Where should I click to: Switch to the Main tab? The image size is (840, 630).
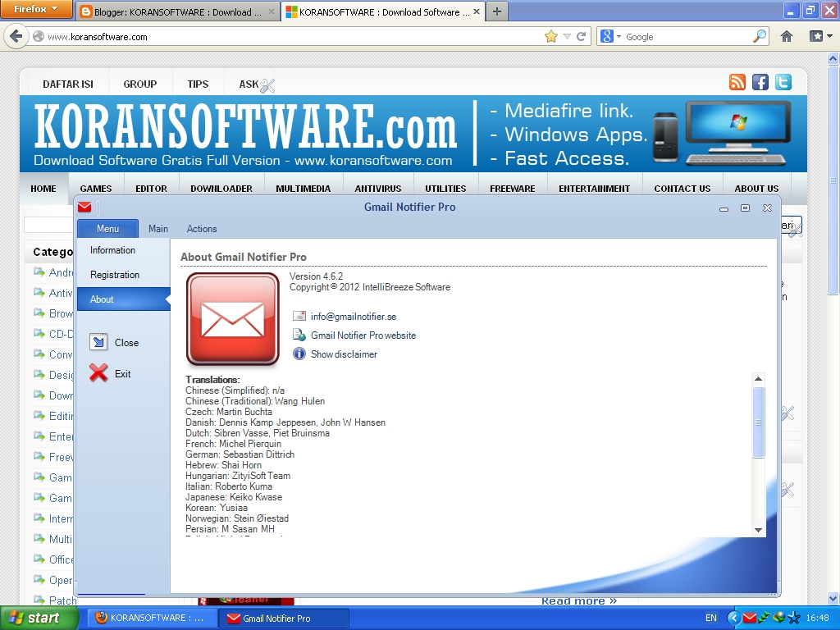pos(158,229)
